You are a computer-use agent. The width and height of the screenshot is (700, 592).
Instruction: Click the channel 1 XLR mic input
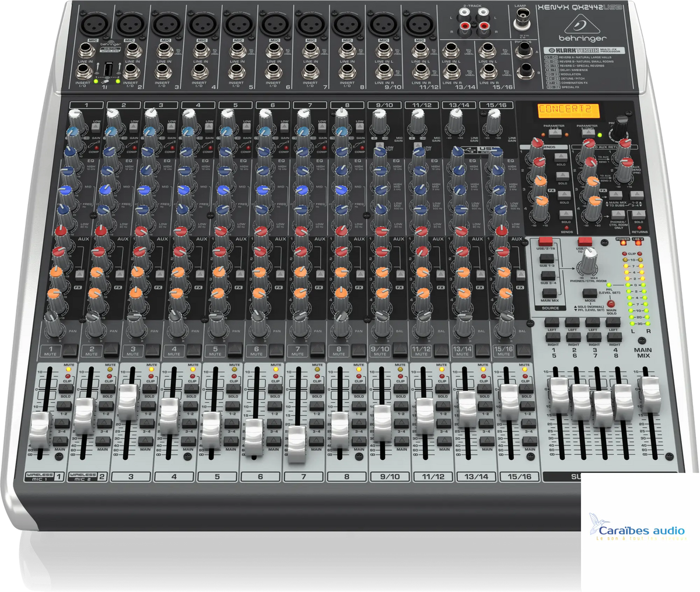[x=96, y=25]
